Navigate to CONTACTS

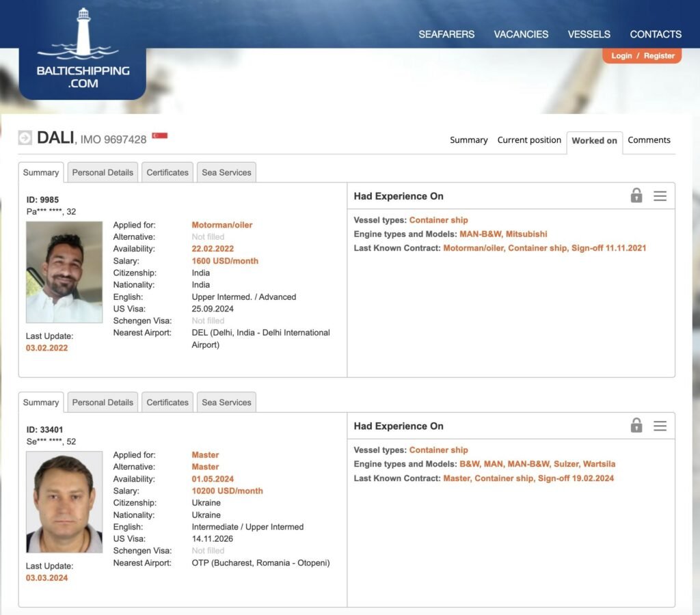656,34
